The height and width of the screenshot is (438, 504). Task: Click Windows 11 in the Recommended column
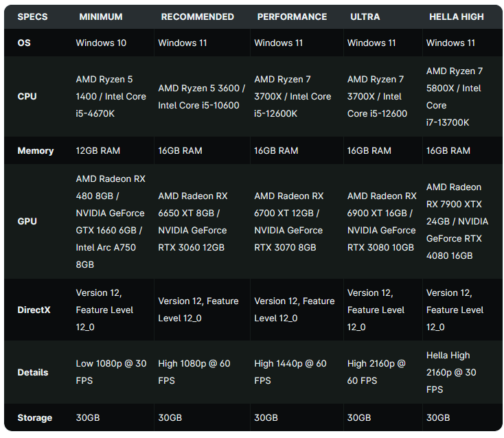pyautogui.click(x=182, y=43)
